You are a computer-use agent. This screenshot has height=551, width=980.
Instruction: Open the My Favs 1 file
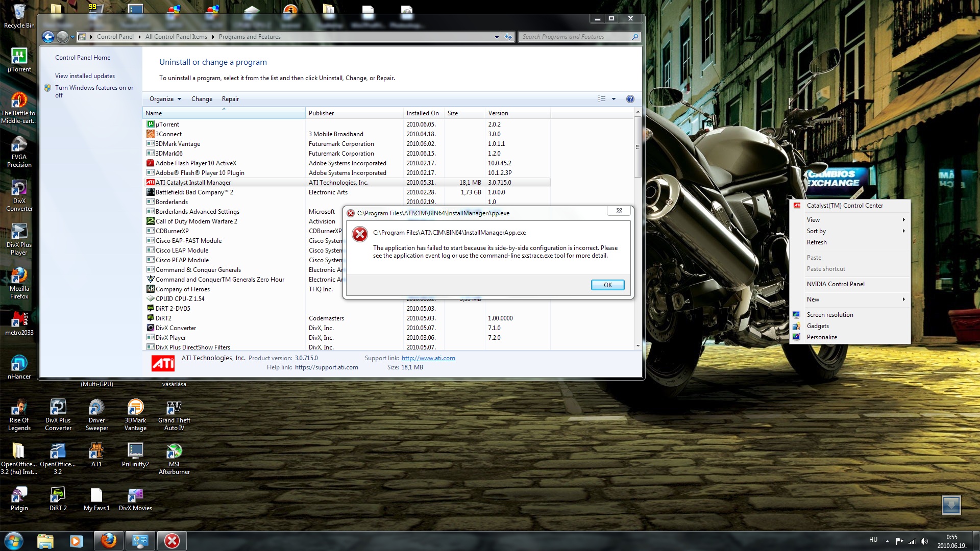[96, 498]
